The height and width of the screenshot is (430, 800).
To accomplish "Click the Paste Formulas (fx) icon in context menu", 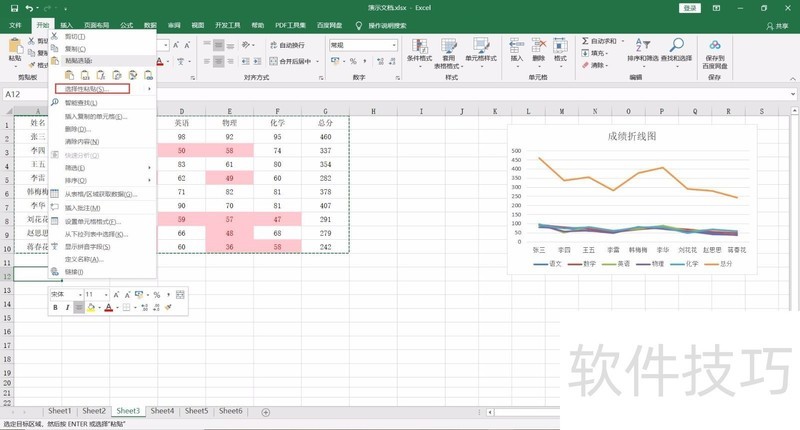I will pos(101,75).
